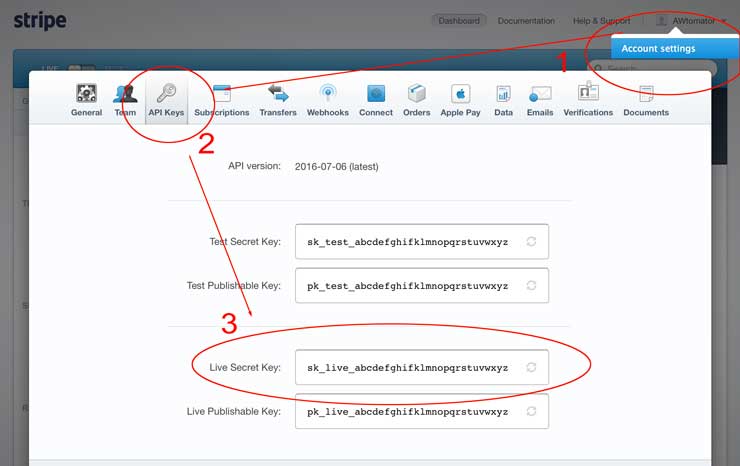Roll the Test Secret Key refresh icon
The width and height of the screenshot is (740, 466).
coord(531,241)
